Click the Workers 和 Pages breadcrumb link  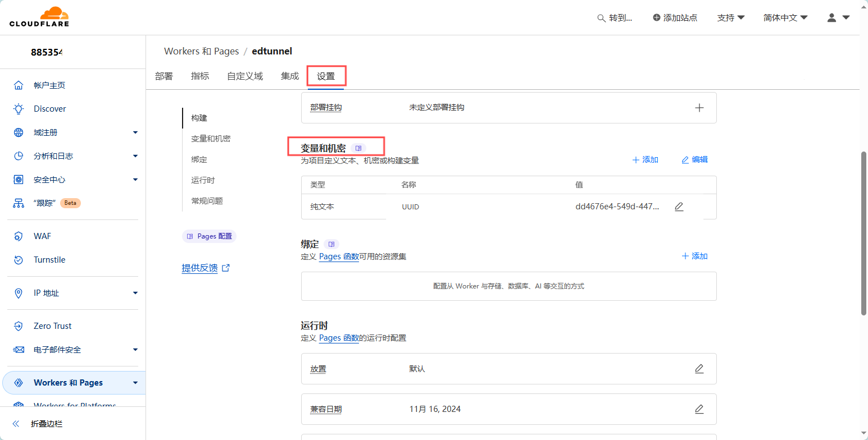[201, 51]
